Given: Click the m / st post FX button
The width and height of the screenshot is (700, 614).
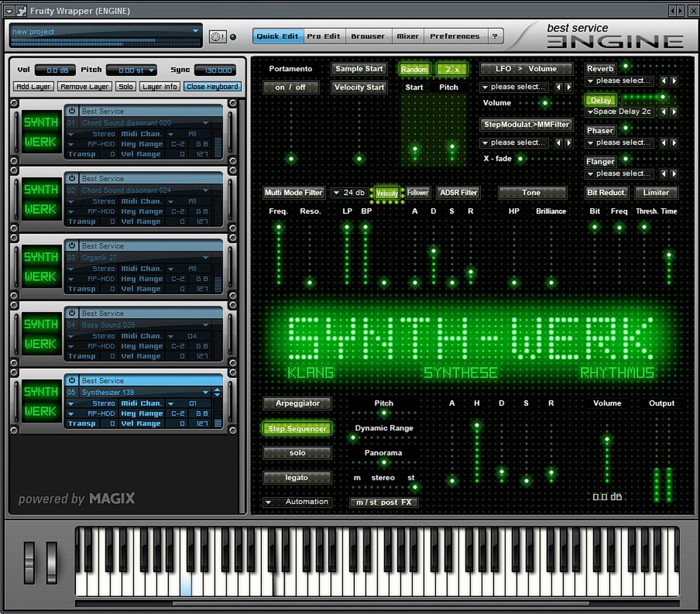Looking at the screenshot, I should coord(384,503).
